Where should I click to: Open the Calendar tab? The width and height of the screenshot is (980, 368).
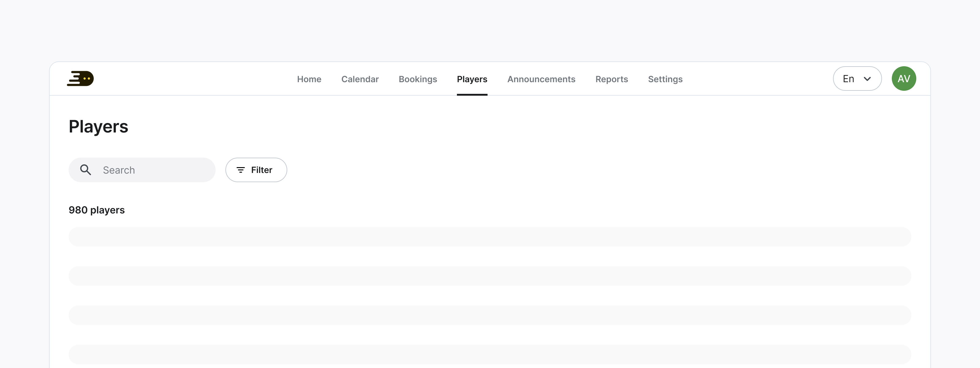[360, 79]
